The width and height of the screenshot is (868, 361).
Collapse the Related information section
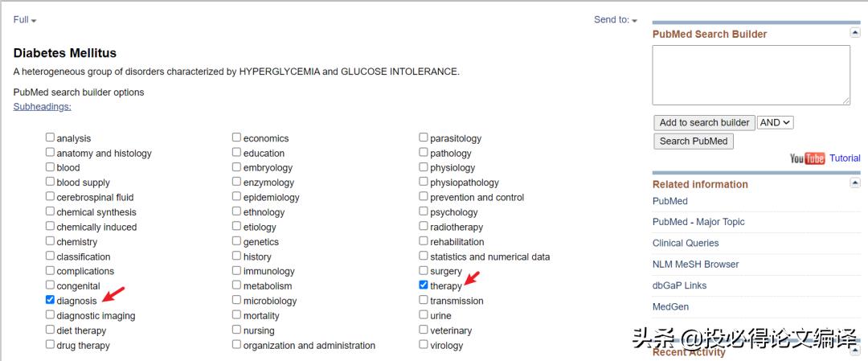point(855,183)
